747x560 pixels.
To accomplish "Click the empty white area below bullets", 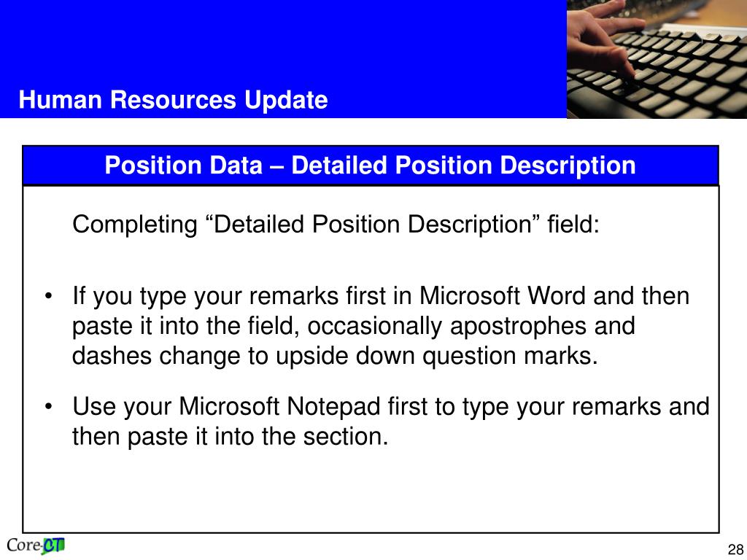I will pos(371,491).
